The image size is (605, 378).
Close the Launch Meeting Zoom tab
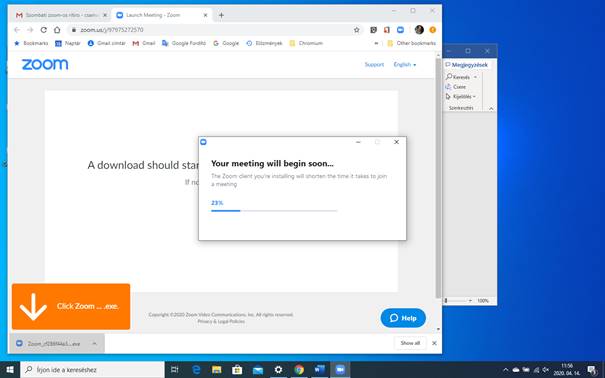pos(205,15)
